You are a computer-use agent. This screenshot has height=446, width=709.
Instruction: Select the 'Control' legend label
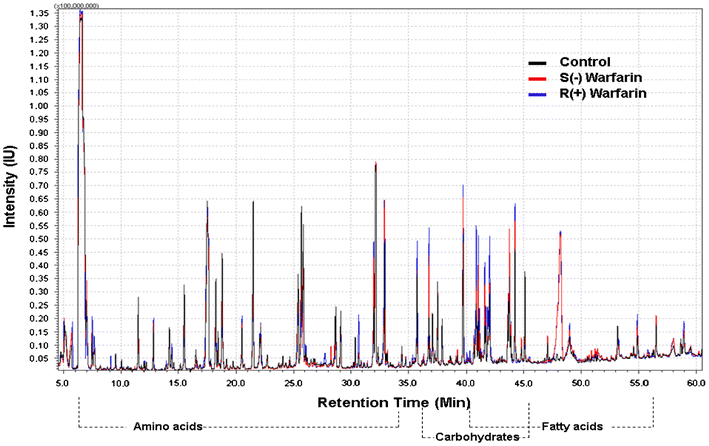pyautogui.click(x=585, y=62)
